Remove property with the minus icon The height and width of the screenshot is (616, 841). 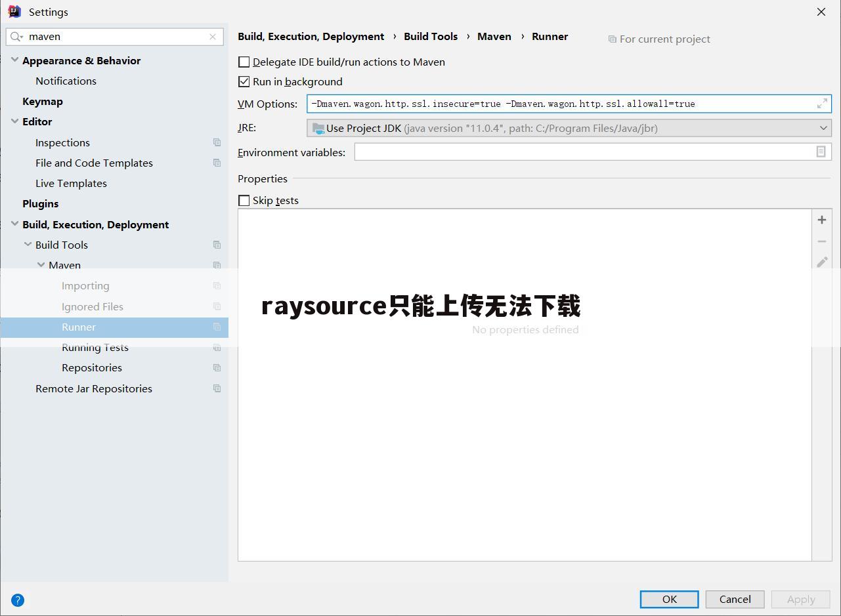822,241
